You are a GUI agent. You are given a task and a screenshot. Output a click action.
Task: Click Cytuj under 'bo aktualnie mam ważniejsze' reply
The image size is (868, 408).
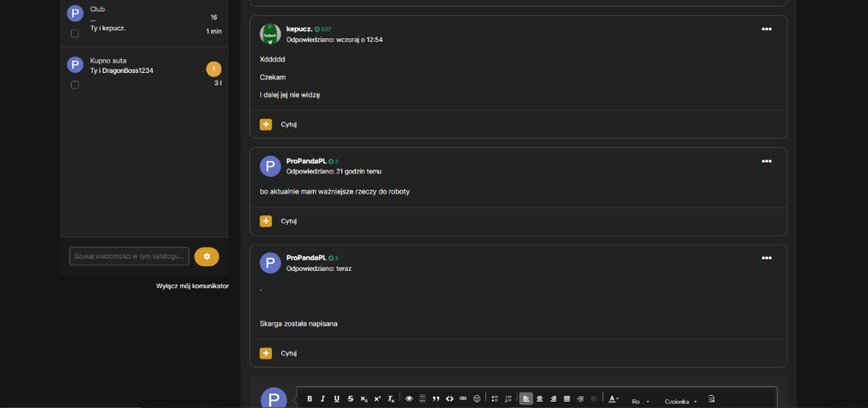tap(288, 220)
